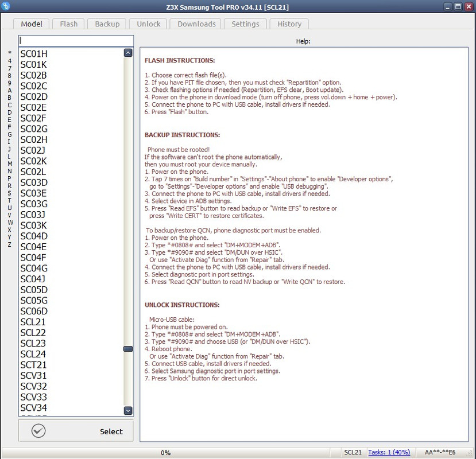Select model SC05D
The image size is (476, 459).
pos(71,290)
